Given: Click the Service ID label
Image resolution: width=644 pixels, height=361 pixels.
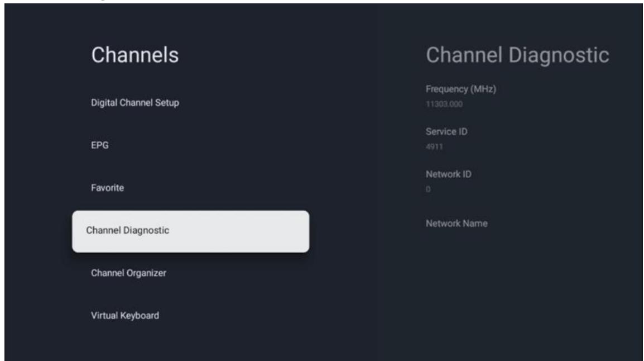Looking at the screenshot, I should point(445,132).
